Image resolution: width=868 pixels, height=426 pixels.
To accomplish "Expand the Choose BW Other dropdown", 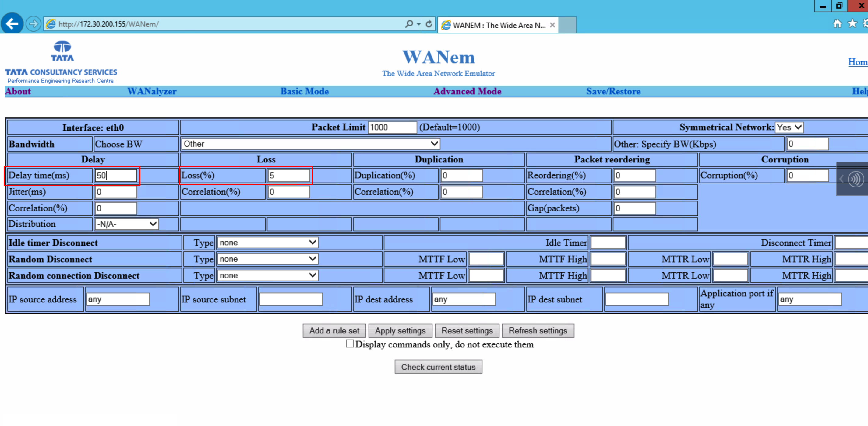I will (x=310, y=144).
